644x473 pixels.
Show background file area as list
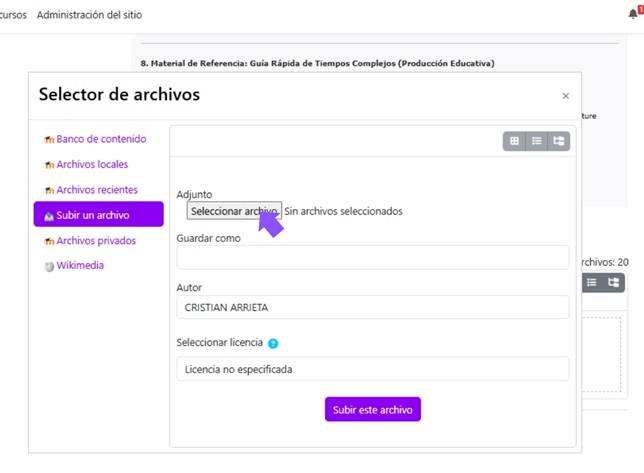[x=592, y=283]
